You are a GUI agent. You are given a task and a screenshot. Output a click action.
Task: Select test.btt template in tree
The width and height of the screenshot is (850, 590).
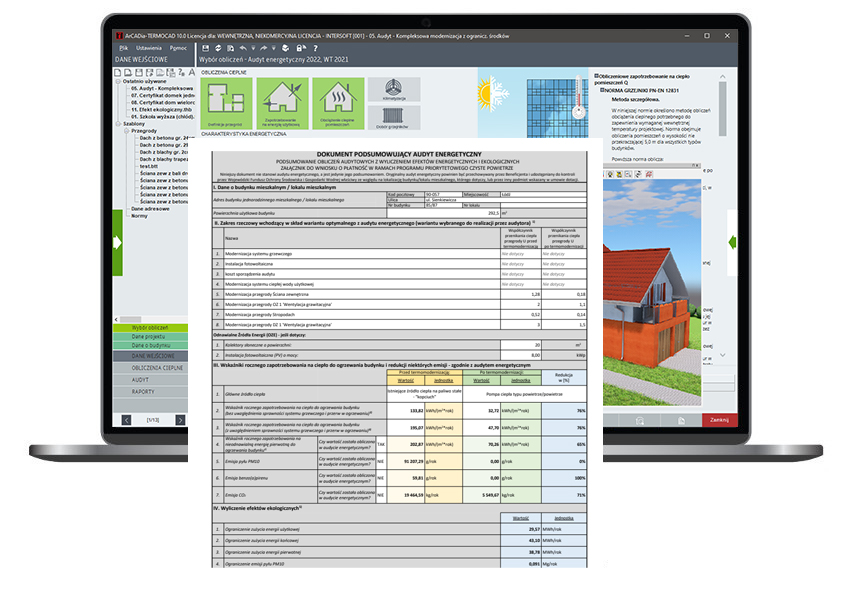click(149, 166)
